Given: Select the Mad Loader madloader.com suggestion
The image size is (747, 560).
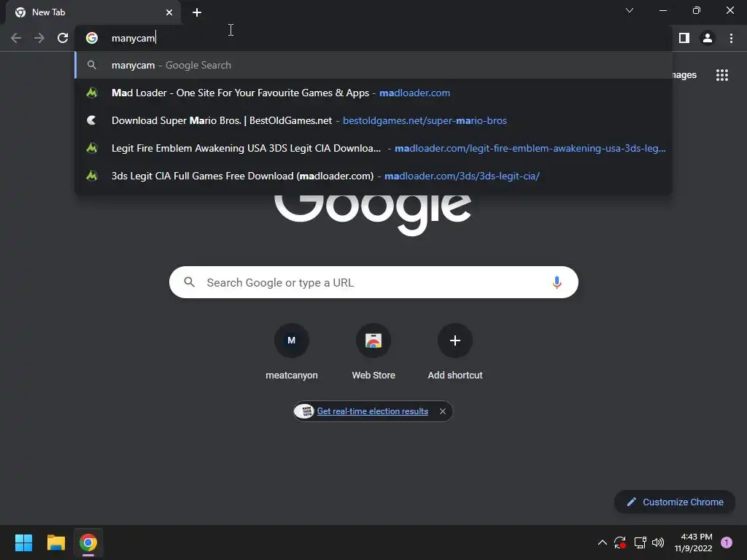Looking at the screenshot, I should [373, 93].
